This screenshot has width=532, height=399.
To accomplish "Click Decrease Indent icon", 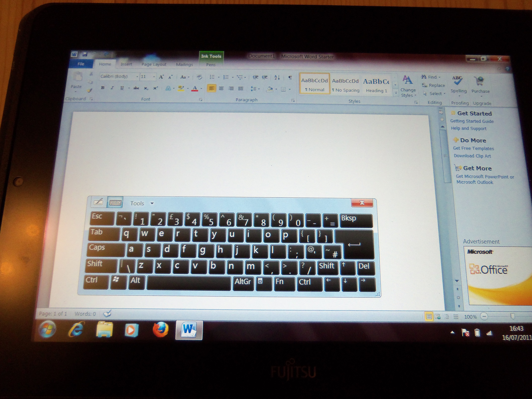I will point(255,77).
